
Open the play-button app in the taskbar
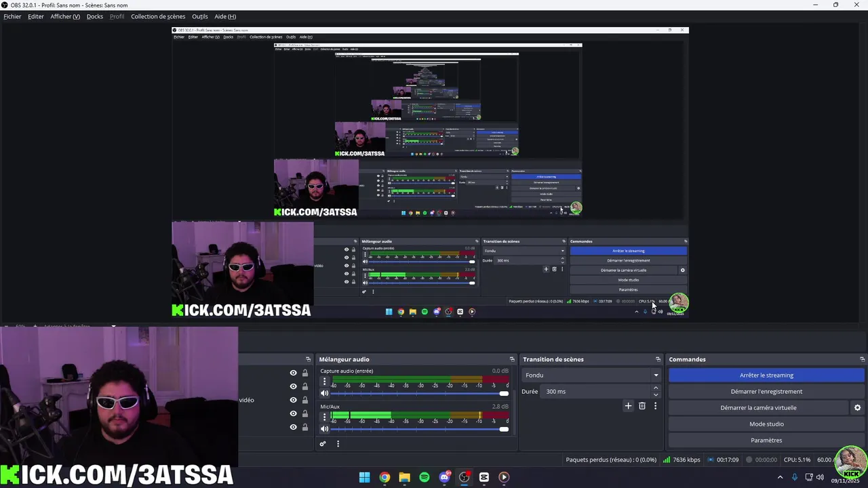[504, 477]
